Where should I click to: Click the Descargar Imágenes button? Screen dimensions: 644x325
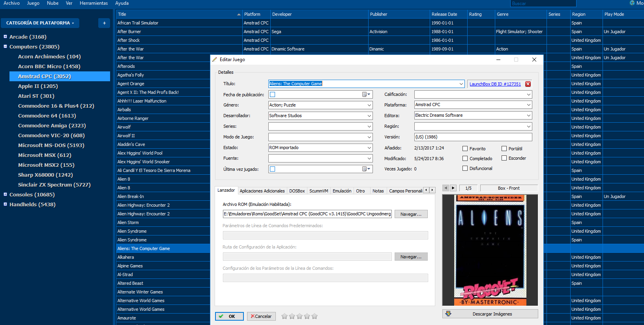pos(490,314)
